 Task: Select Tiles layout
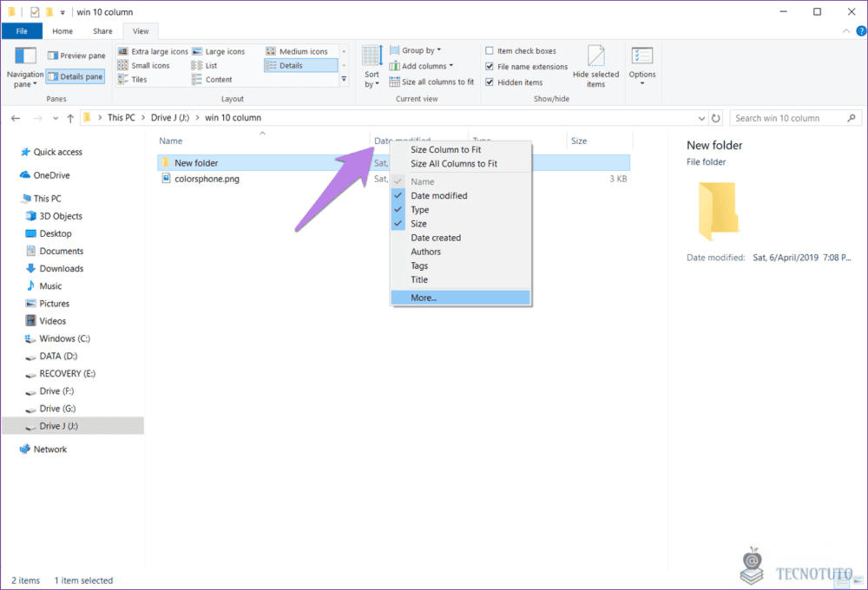[133, 80]
